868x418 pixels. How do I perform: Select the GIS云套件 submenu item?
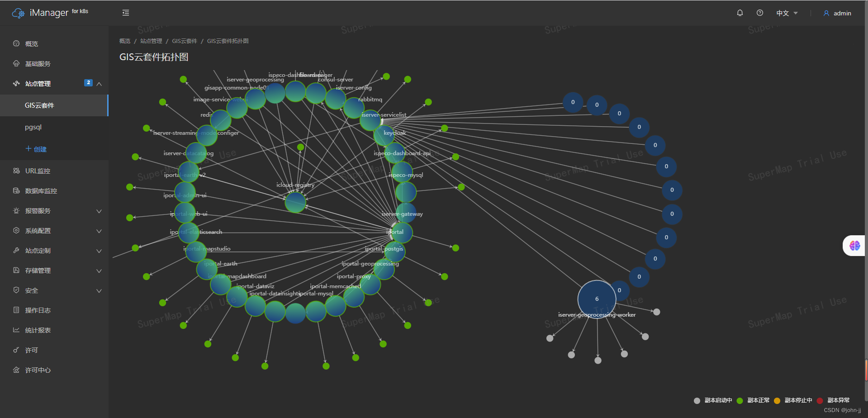click(54, 105)
